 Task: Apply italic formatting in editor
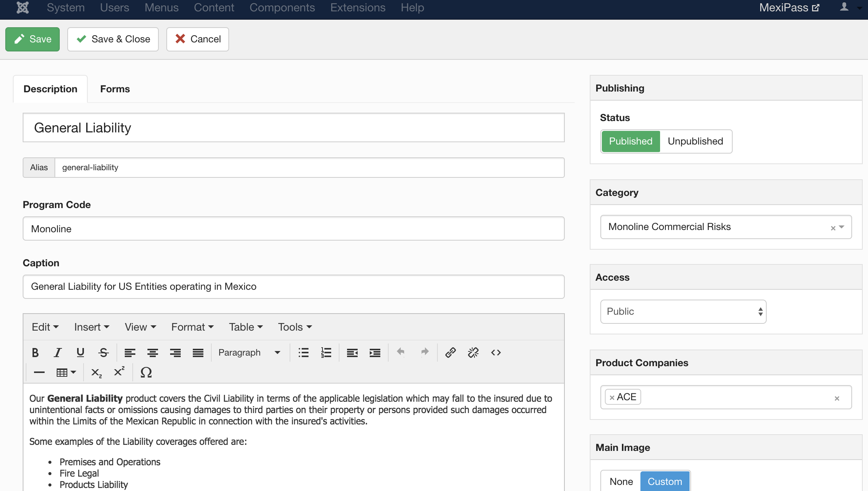pyautogui.click(x=57, y=353)
